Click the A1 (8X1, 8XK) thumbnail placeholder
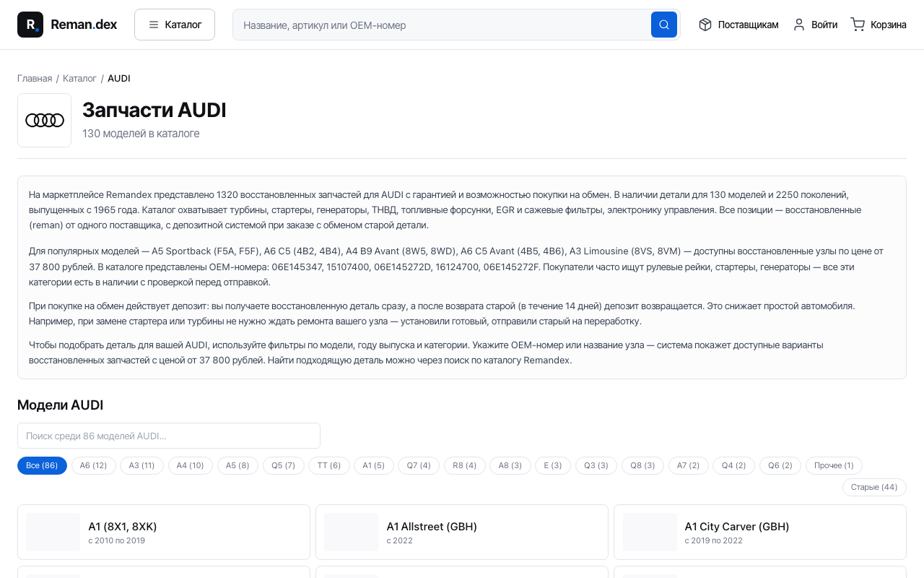Image resolution: width=924 pixels, height=578 pixels. tap(53, 532)
